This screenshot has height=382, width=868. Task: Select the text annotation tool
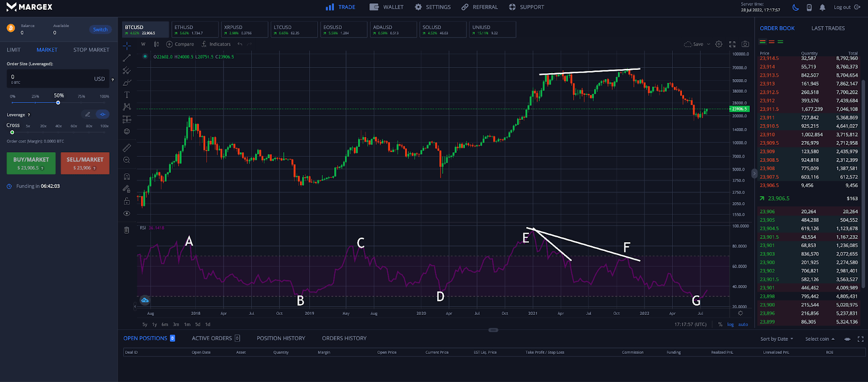127,95
